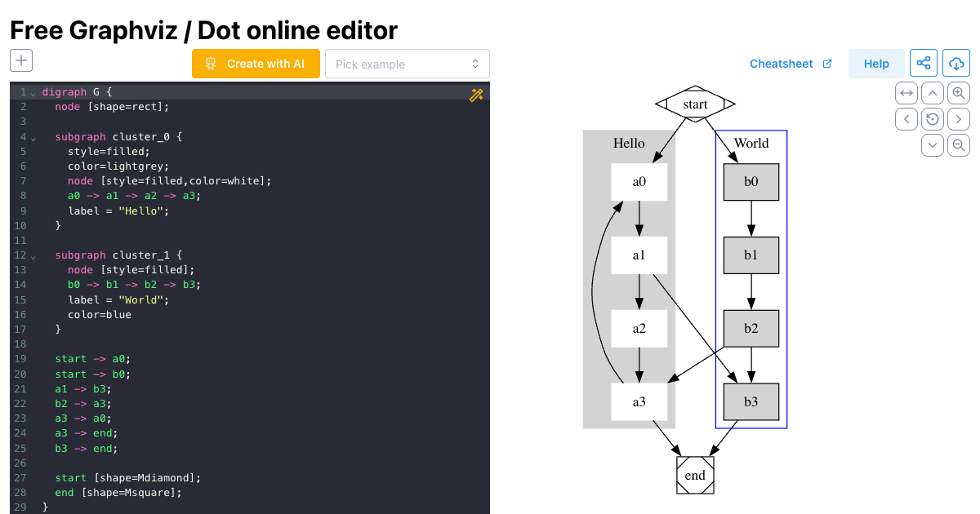This screenshot has width=980, height=514.
Task: Pan the graph preview upward
Action: pos(933,93)
